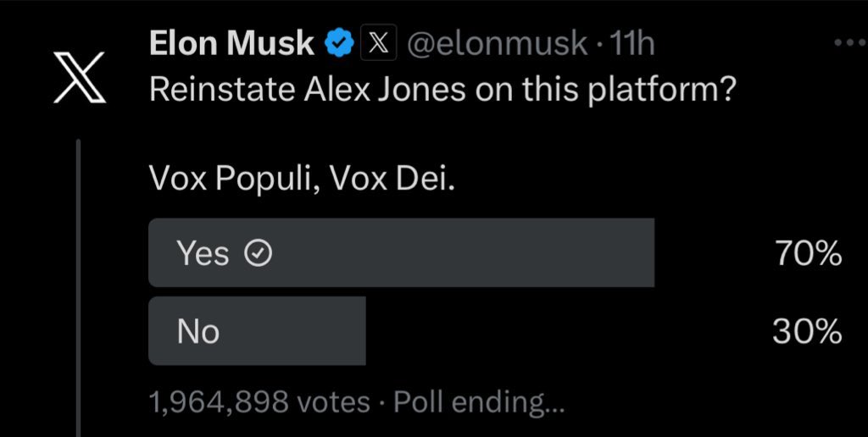Image resolution: width=868 pixels, height=437 pixels.
Task: Open the @elonmusk handle link
Action: point(497,43)
